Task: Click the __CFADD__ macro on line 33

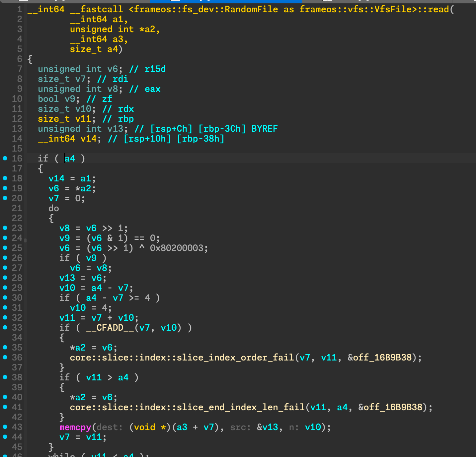Action: tap(110, 328)
